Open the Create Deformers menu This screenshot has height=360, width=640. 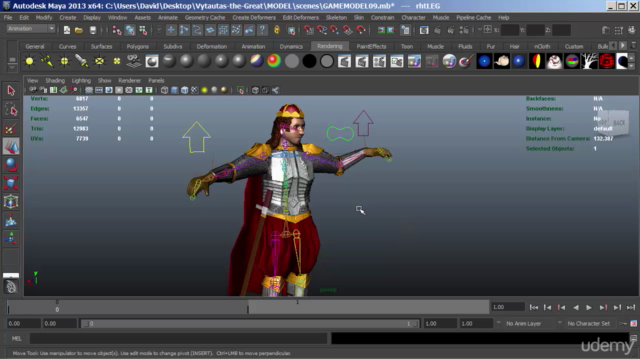coord(254,18)
